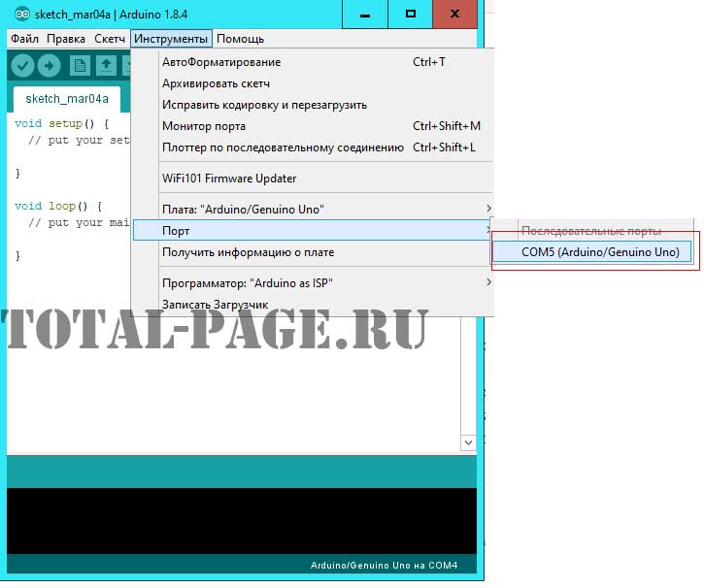
Task: Click the Open sketch up-arrow icon
Action: tap(107, 66)
